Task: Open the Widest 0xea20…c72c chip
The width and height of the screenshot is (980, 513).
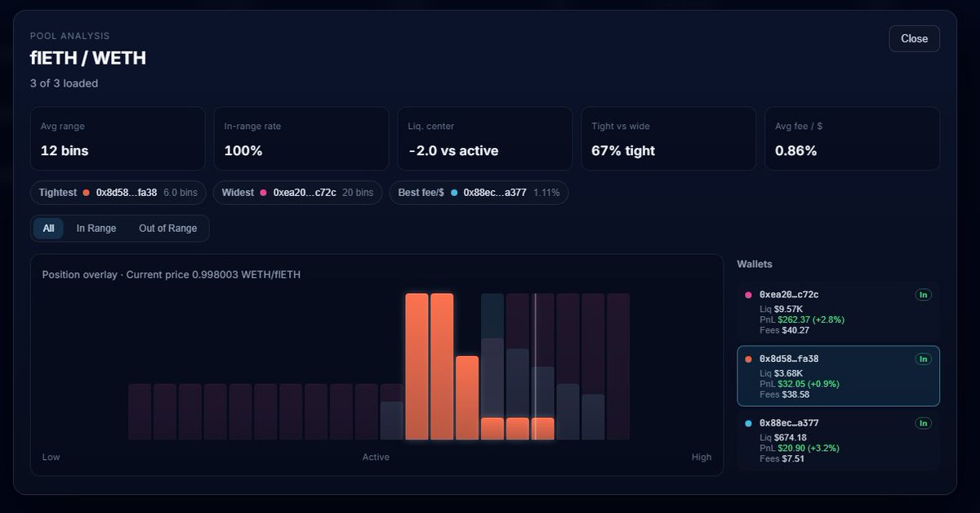Action: coord(297,193)
